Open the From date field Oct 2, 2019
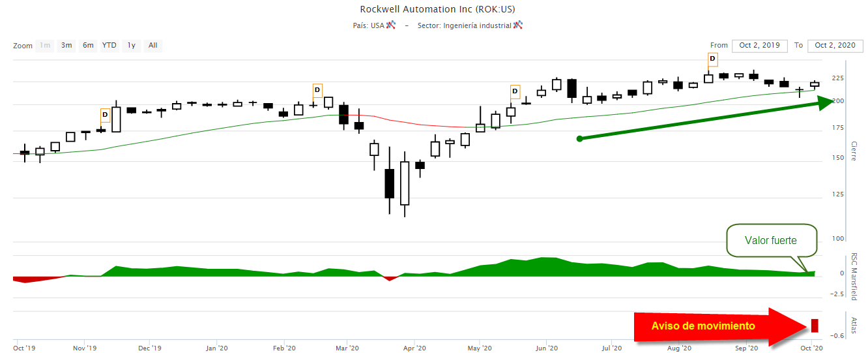This screenshot has height=353, width=868. click(x=759, y=46)
